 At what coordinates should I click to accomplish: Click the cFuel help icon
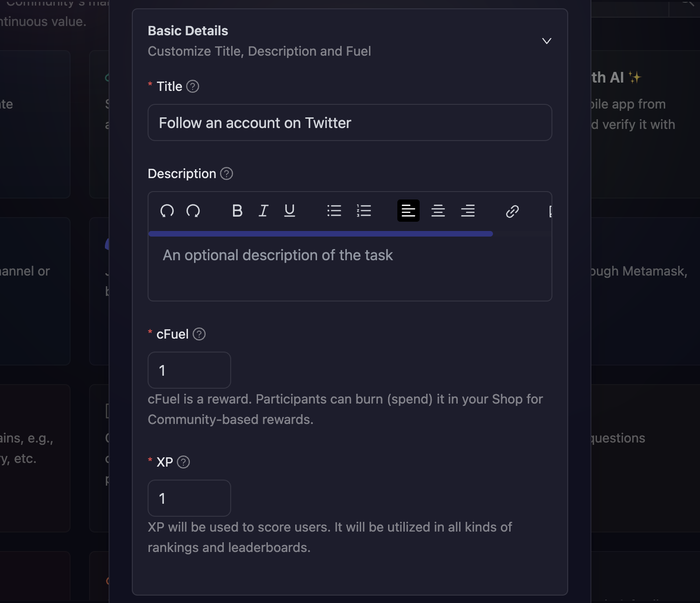(199, 334)
